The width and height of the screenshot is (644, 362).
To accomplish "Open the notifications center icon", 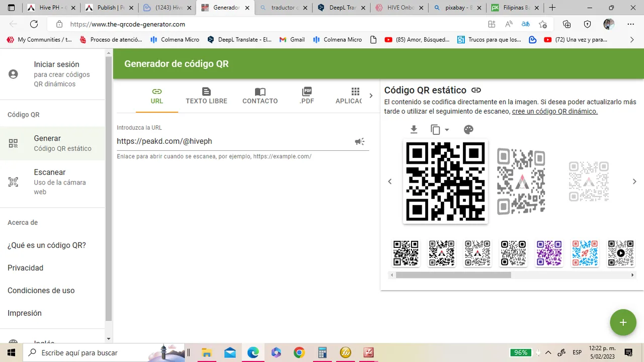I will [628, 352].
